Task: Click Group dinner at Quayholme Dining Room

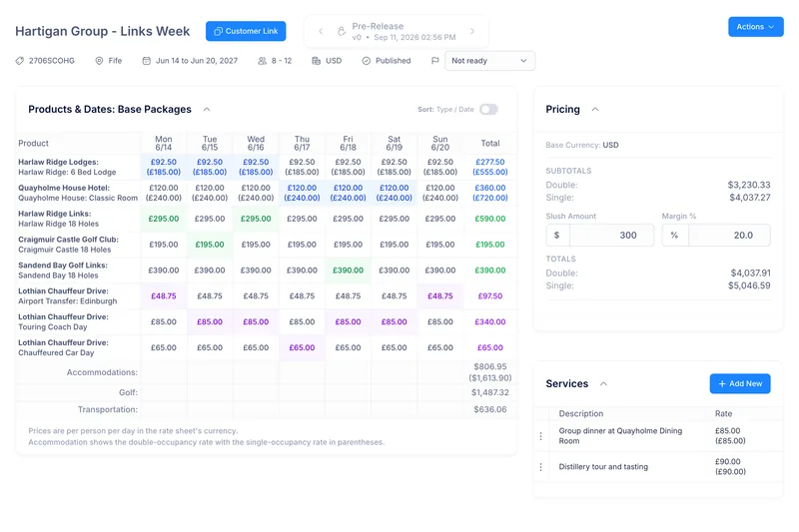Action: click(620, 436)
